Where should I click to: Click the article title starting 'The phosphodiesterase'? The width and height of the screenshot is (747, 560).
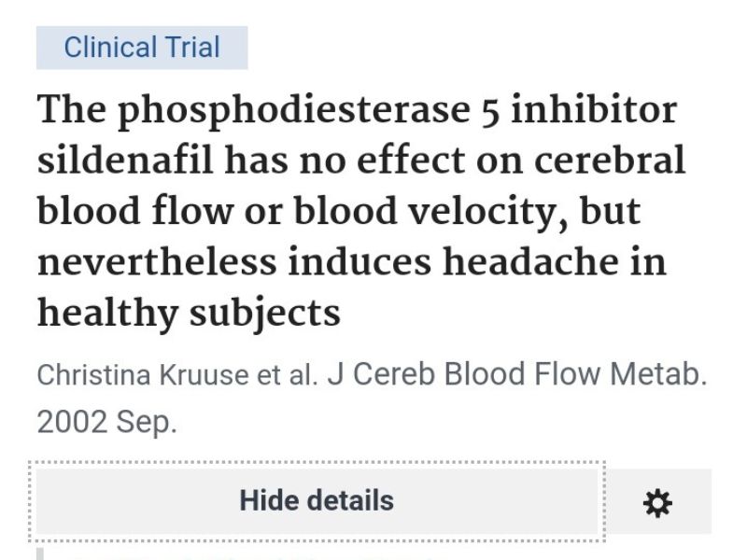[x=361, y=211]
